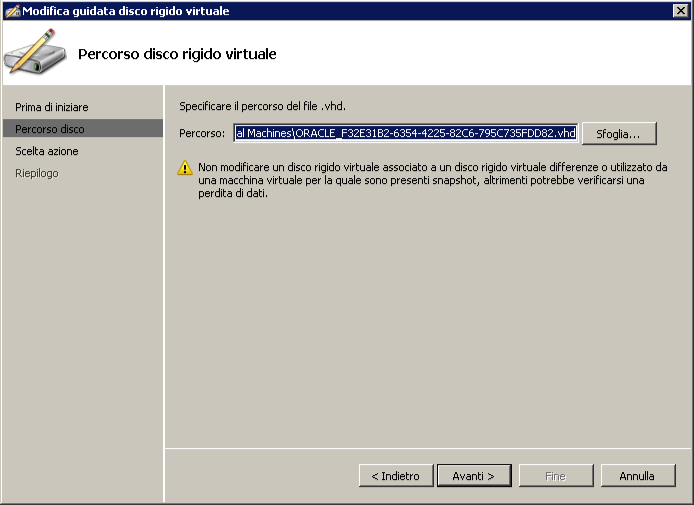The image size is (694, 505).
Task: Cancel the wizard with Annulla
Action: (x=638, y=476)
